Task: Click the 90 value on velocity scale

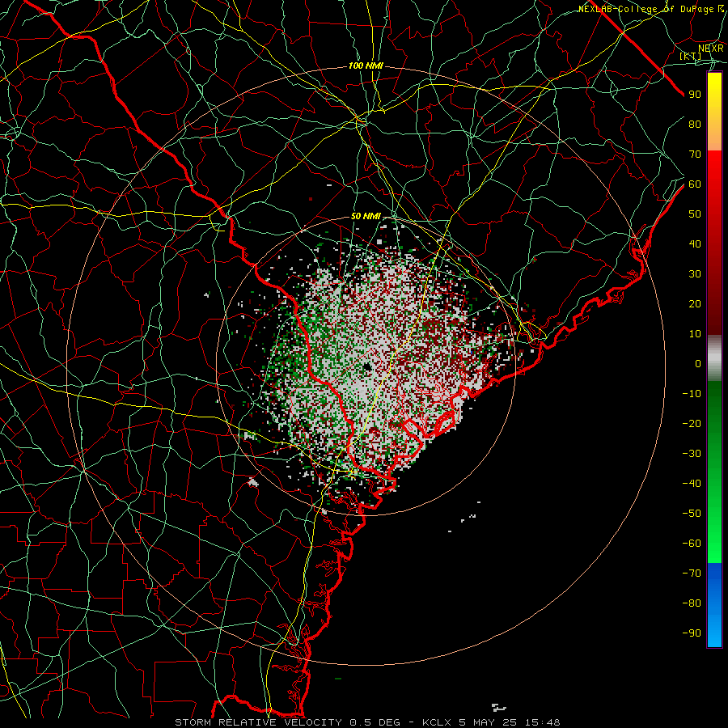Action: pos(695,95)
